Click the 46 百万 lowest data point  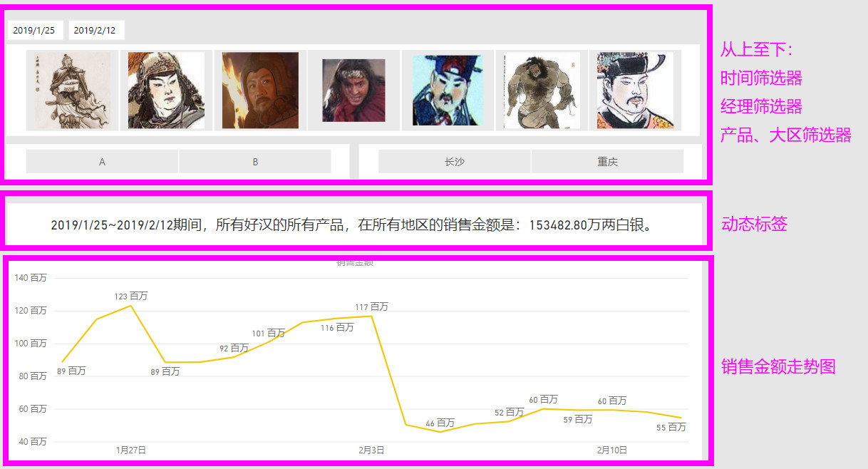(440, 432)
